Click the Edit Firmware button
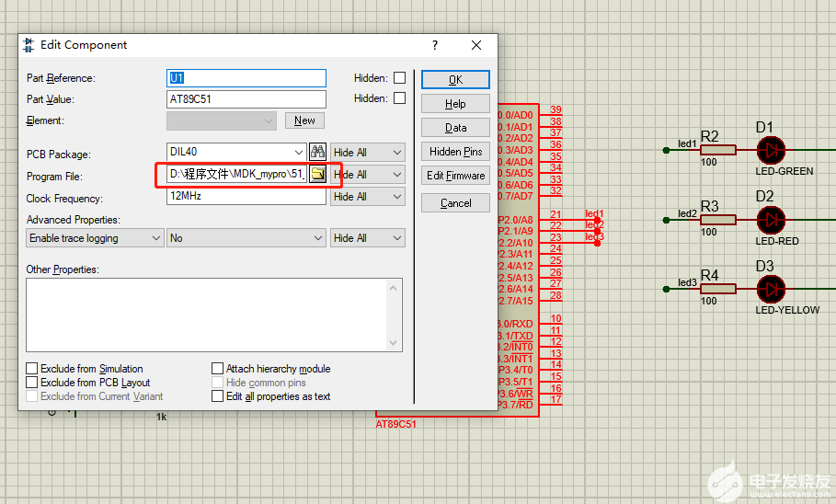This screenshot has width=836, height=504. point(455,176)
